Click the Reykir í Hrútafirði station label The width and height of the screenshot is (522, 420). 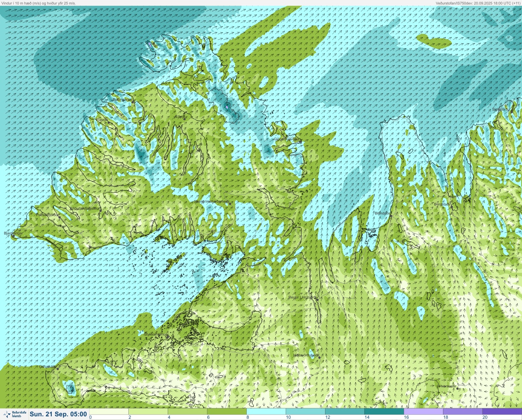pos(302,297)
